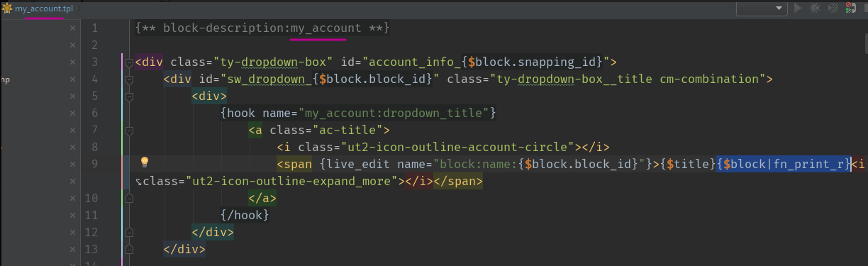The image size is (868, 266).
Task: Click the X mark beside line 3
Action: click(x=72, y=62)
